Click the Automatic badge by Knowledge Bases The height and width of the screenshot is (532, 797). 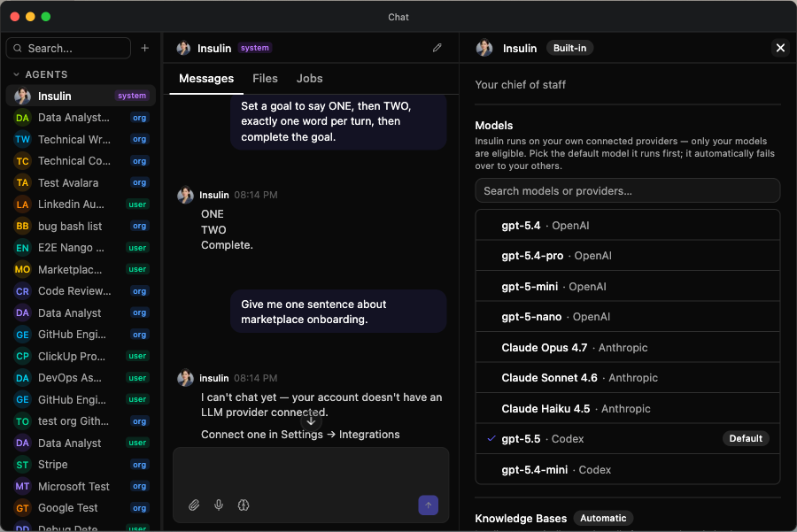(x=603, y=518)
